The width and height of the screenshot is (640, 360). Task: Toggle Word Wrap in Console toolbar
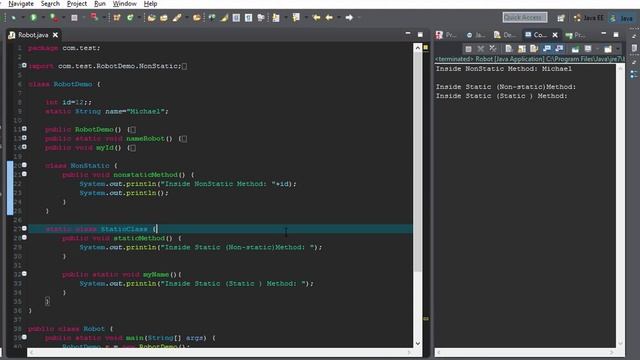point(534,49)
